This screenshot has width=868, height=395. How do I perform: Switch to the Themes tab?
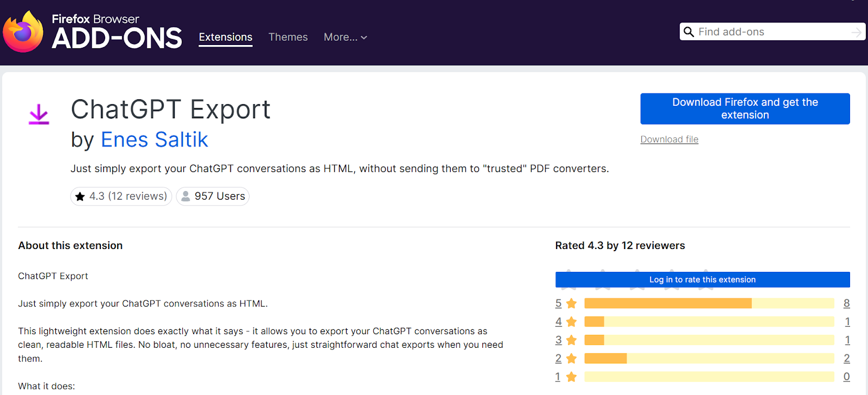coord(288,37)
